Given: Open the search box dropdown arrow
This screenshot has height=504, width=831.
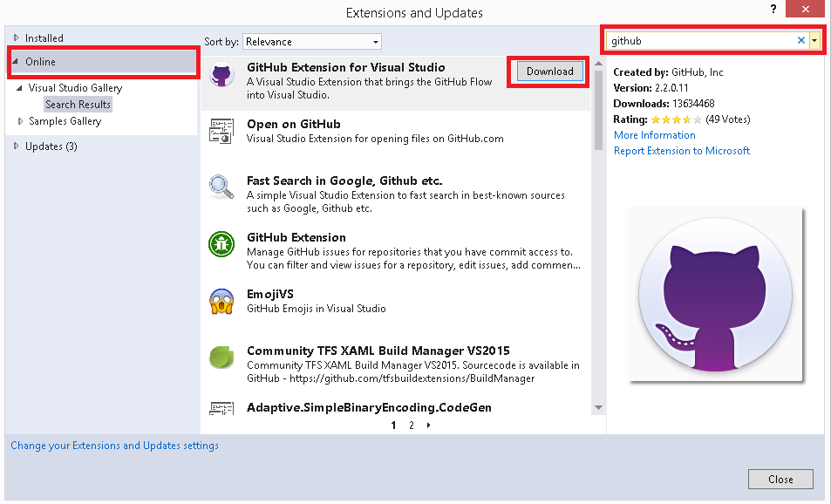Looking at the screenshot, I should 814,40.
